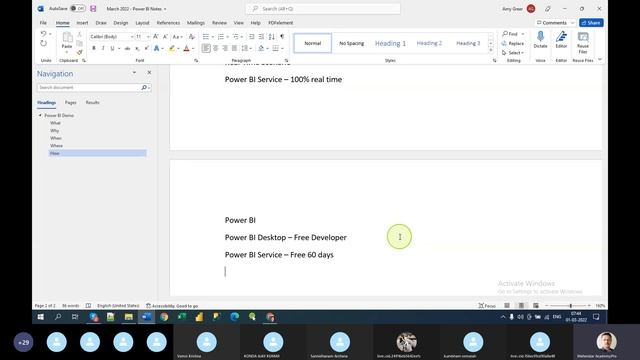Screen dimensions: 640x360
Task: Select the 'Where' heading in Navigation pane
Action: click(x=56, y=146)
